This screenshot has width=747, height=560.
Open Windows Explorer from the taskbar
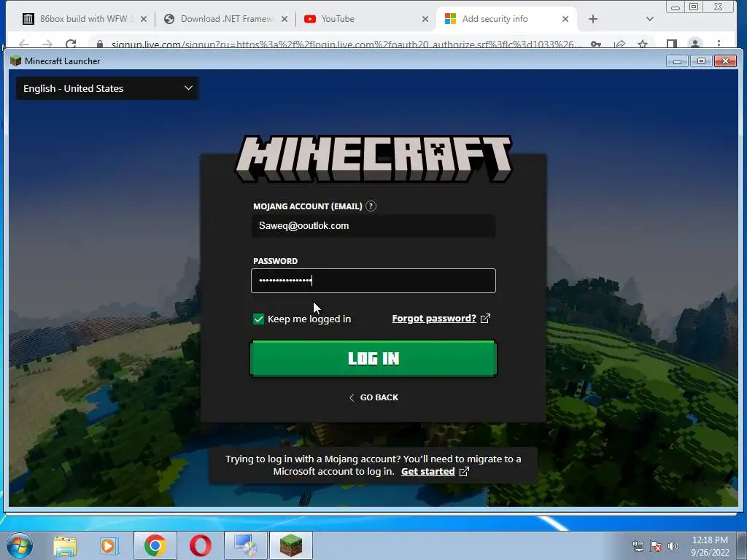coord(65,545)
